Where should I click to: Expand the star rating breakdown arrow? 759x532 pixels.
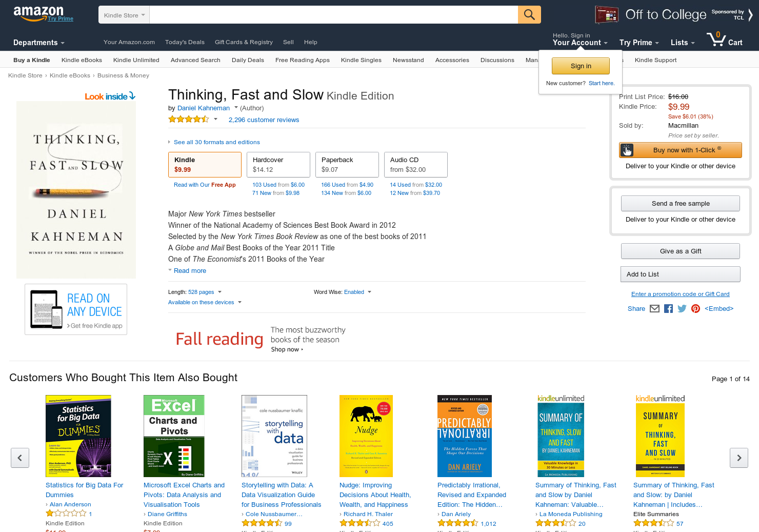(x=215, y=119)
